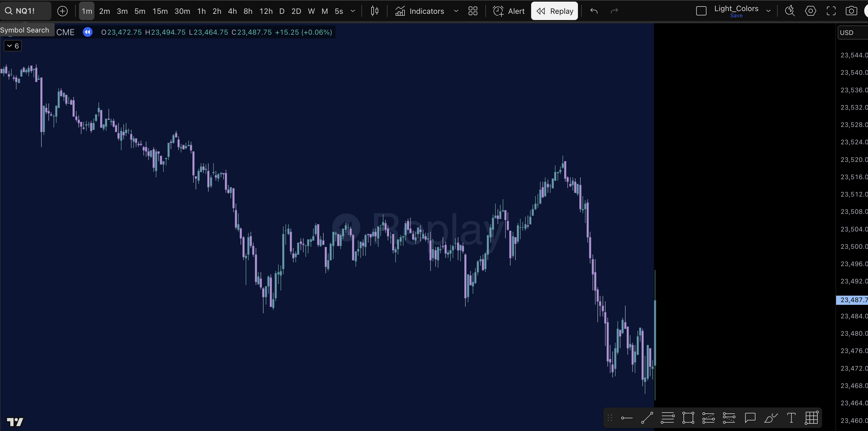Set the monthly M interval
The height and width of the screenshot is (431, 868).
click(325, 11)
